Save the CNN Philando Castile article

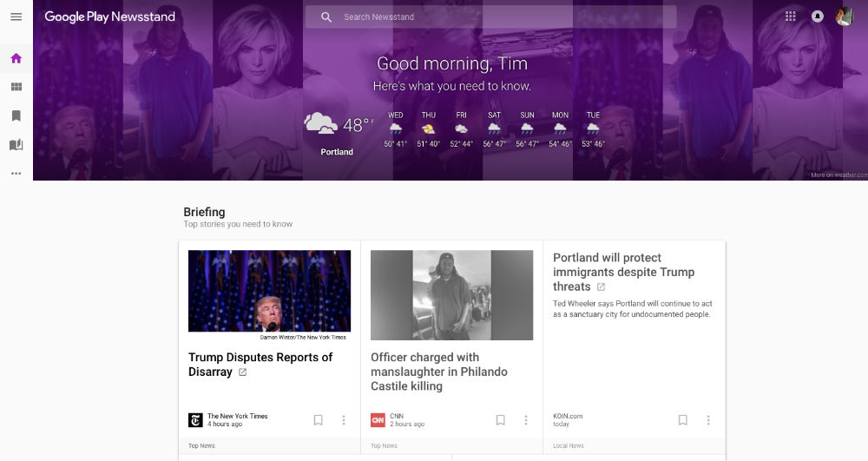click(x=501, y=420)
